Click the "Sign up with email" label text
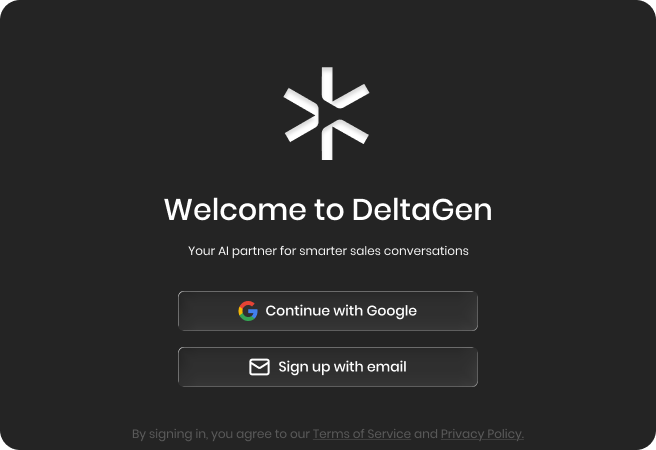 pyautogui.click(x=342, y=367)
